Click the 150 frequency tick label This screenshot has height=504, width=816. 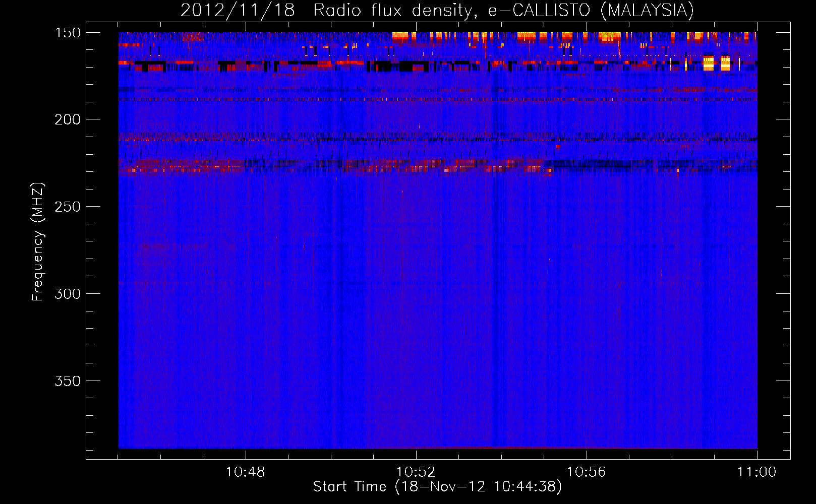(68, 32)
